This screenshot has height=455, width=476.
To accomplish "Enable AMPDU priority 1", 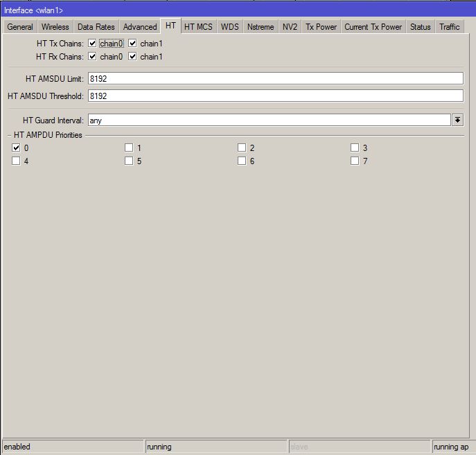I will 129,148.
